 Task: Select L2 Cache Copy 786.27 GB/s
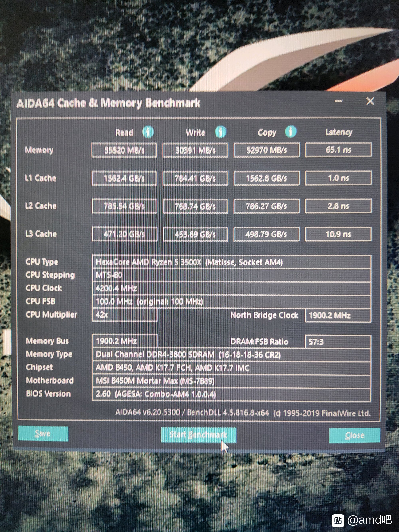tap(267, 206)
